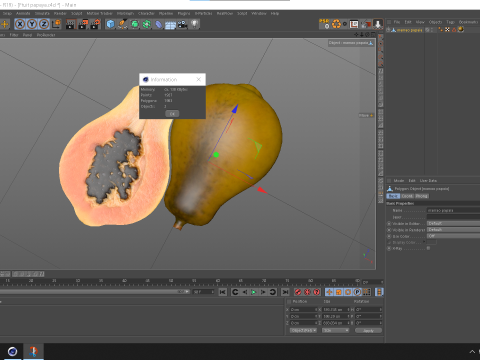Step forward one frame
Image resolution: width=480 pixels, height=360 pixels.
coord(263,292)
